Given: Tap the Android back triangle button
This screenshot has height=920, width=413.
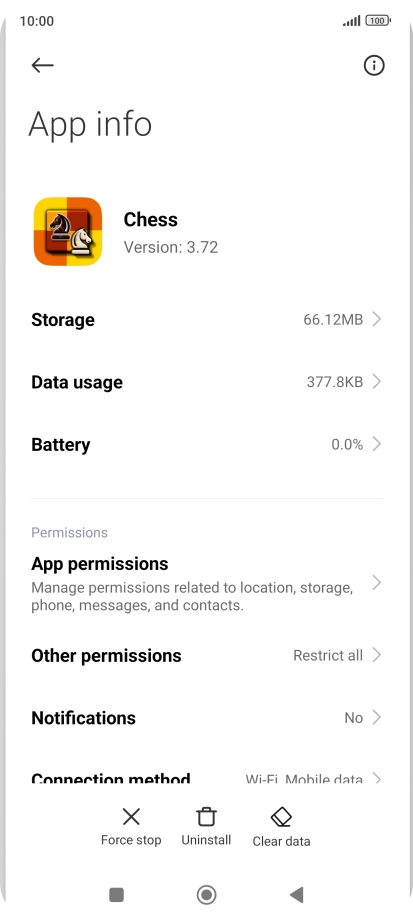Looking at the screenshot, I should point(296,894).
